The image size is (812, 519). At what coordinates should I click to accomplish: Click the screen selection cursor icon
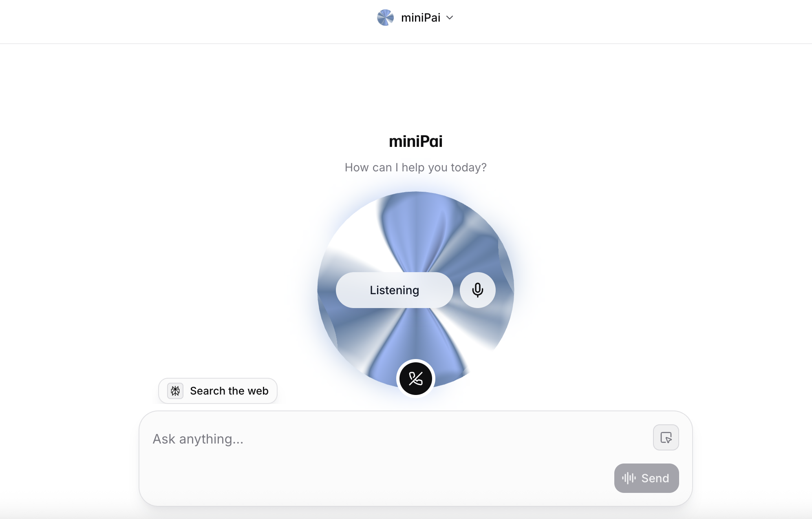(666, 437)
